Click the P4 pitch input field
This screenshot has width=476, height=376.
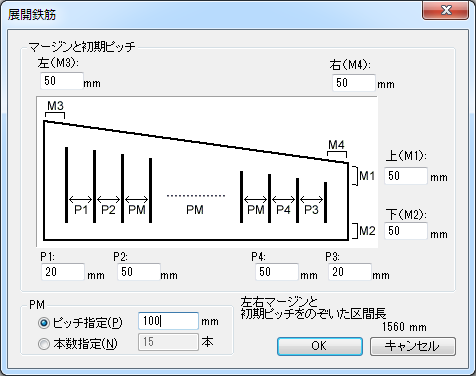[x=277, y=272]
